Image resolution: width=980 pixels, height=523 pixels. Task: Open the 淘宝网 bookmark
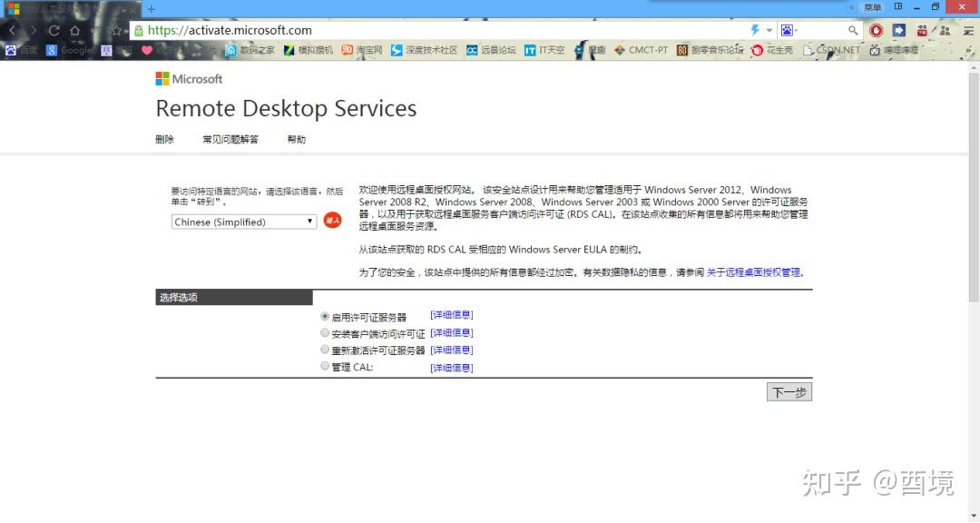coord(362,50)
